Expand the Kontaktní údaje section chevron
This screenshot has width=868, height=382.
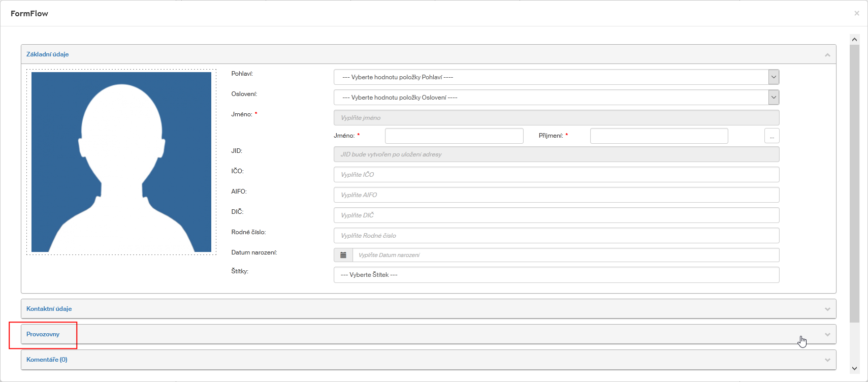click(827, 309)
